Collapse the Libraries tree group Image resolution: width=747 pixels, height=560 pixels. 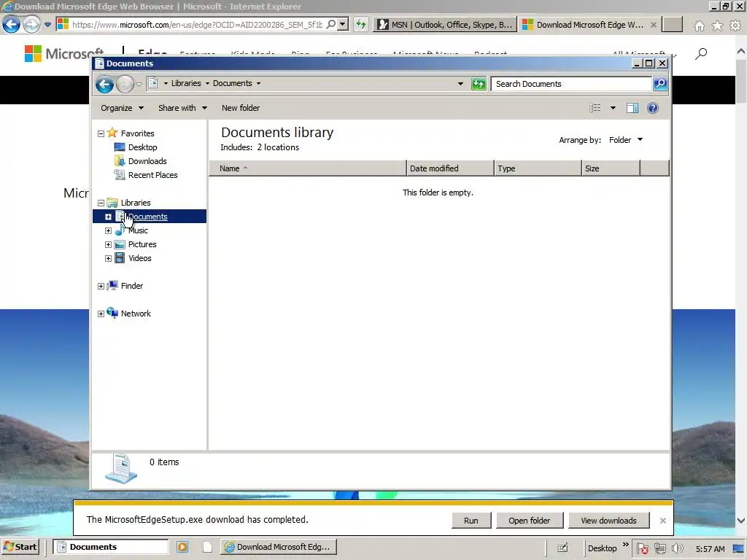(101, 203)
